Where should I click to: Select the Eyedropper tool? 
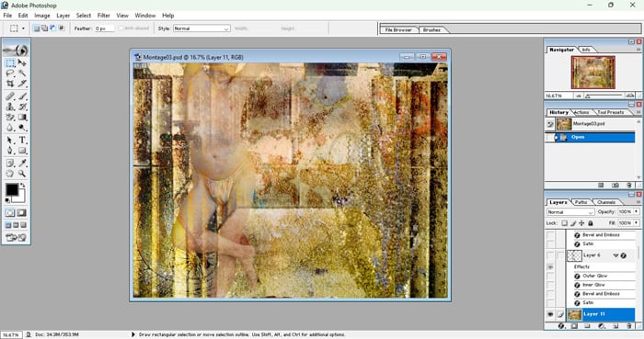(x=22, y=164)
